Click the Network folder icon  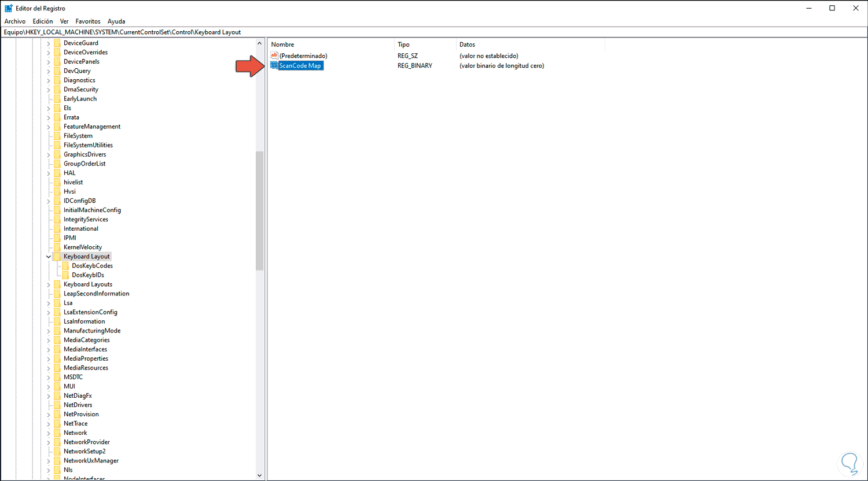pos(57,432)
